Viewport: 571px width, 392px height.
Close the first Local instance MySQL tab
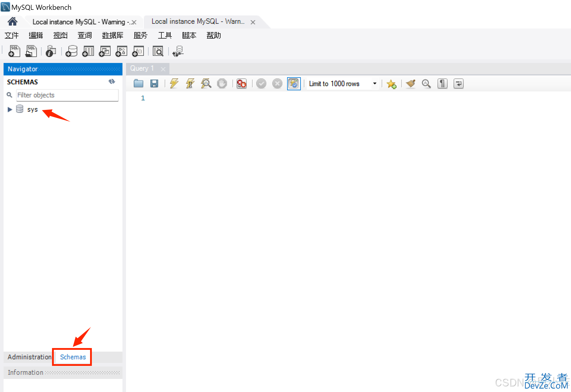click(134, 22)
